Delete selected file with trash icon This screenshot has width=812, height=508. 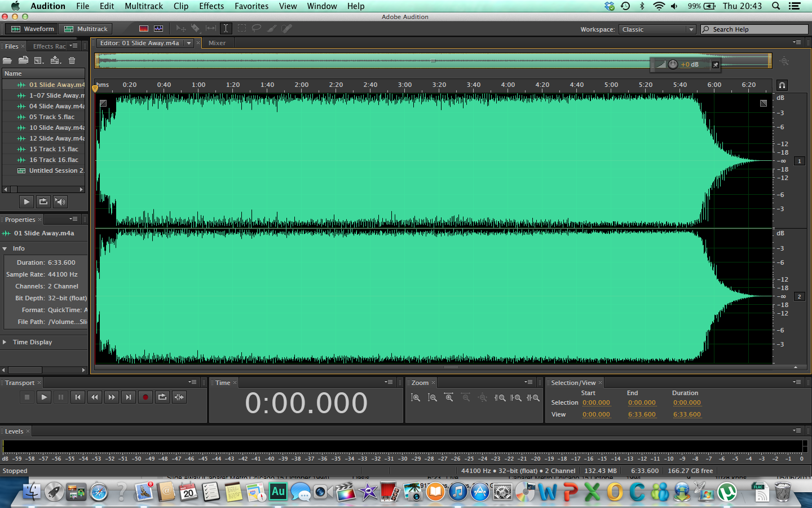[x=72, y=60]
